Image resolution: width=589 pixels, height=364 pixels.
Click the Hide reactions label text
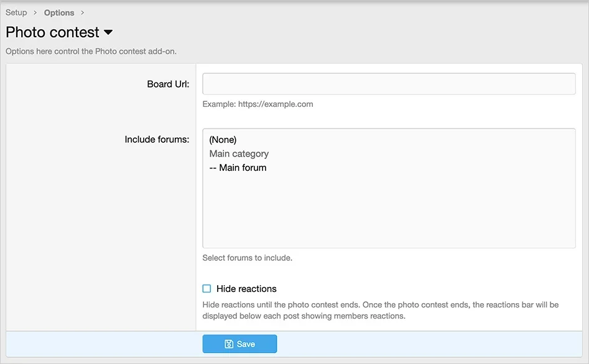246,289
